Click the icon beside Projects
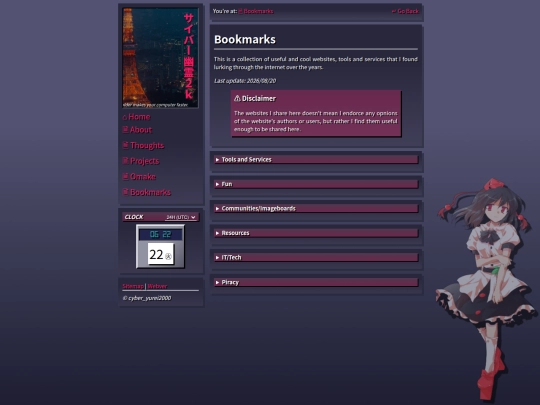The height and width of the screenshot is (405, 540). pos(125,160)
